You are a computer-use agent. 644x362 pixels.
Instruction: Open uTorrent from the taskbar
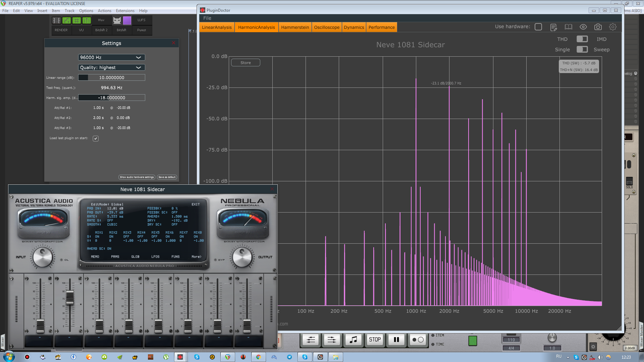pos(166,357)
